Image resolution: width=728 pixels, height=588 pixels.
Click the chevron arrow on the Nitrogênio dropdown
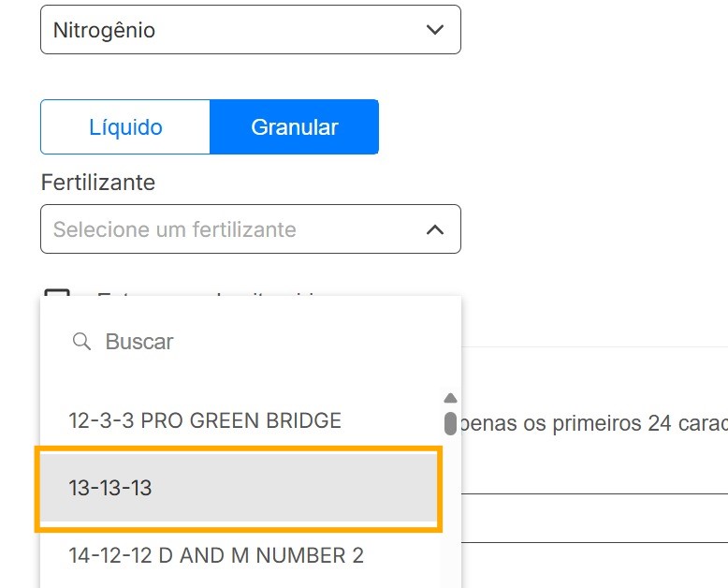click(x=435, y=30)
